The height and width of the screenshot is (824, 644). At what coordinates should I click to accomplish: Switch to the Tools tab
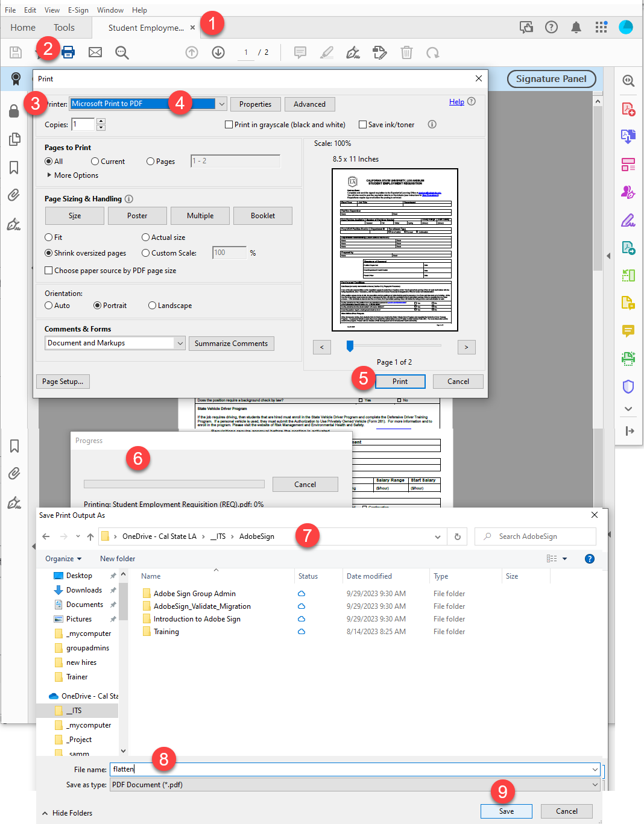click(64, 27)
